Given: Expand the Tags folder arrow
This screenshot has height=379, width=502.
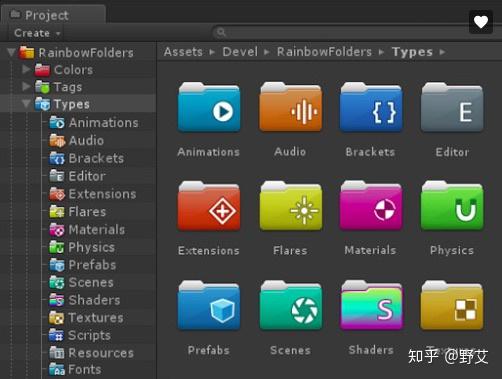Looking at the screenshot, I should point(26,87).
